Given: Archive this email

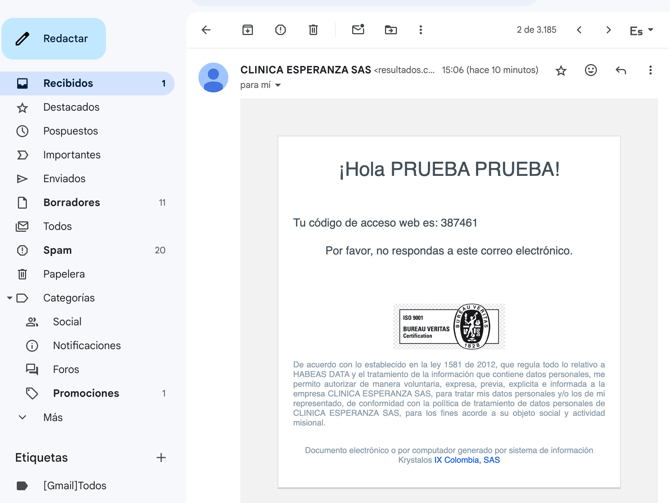Looking at the screenshot, I should (248, 30).
